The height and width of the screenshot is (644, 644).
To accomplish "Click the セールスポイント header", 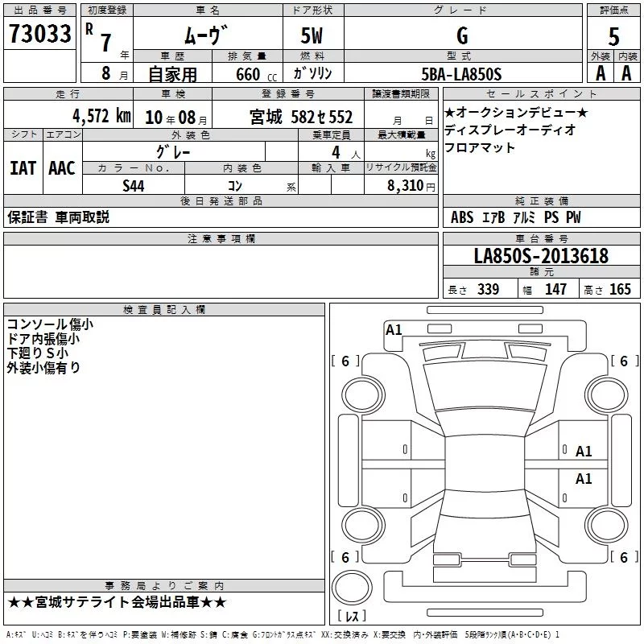I will (x=541, y=93).
